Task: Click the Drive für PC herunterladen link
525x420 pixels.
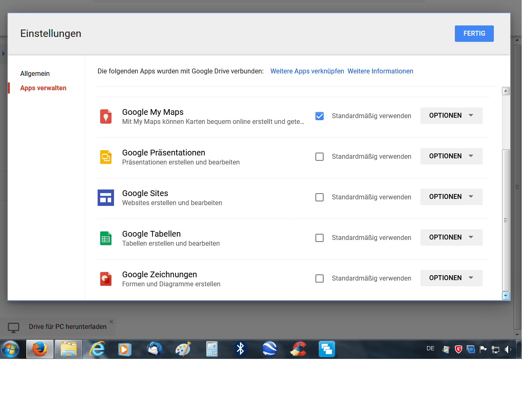Action: point(68,327)
